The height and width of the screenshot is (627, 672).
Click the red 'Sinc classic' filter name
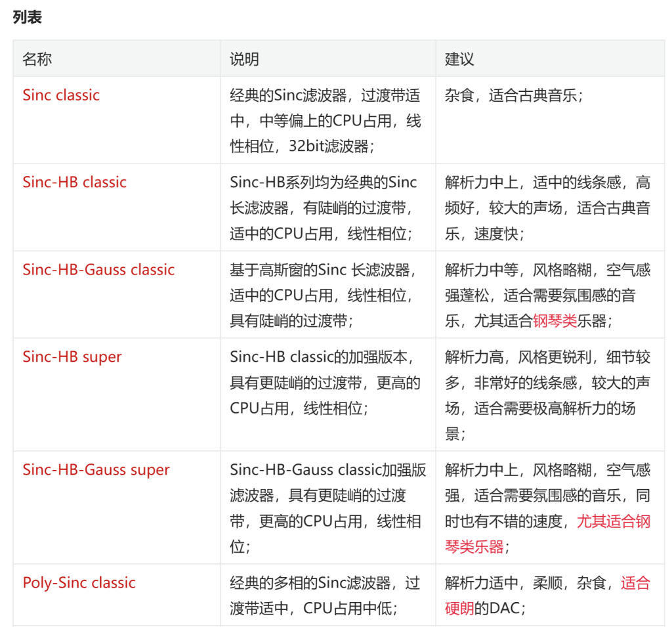tap(61, 95)
